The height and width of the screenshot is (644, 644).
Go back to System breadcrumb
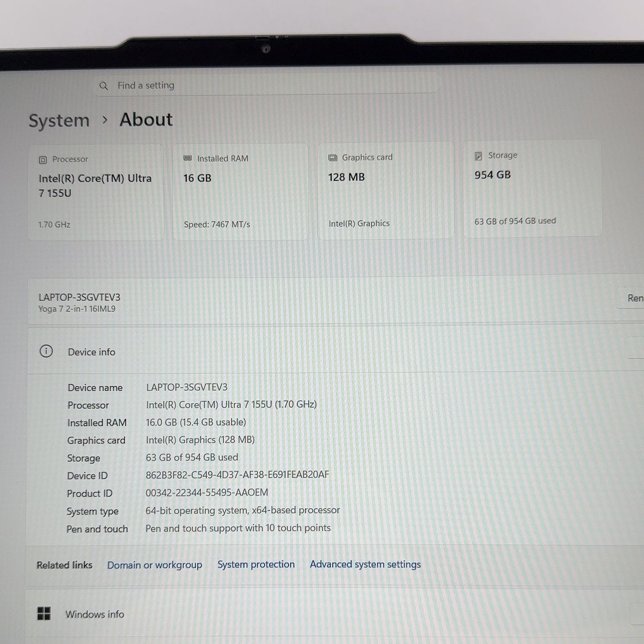click(x=59, y=121)
